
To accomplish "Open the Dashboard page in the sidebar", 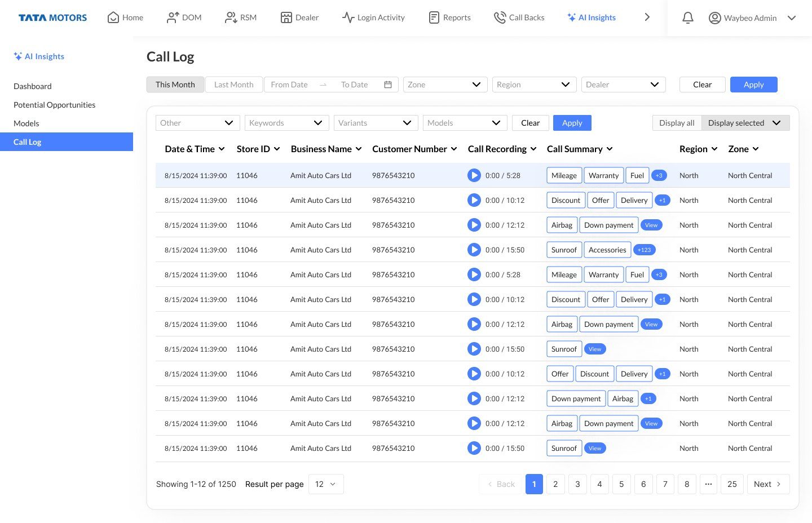I will click(32, 86).
